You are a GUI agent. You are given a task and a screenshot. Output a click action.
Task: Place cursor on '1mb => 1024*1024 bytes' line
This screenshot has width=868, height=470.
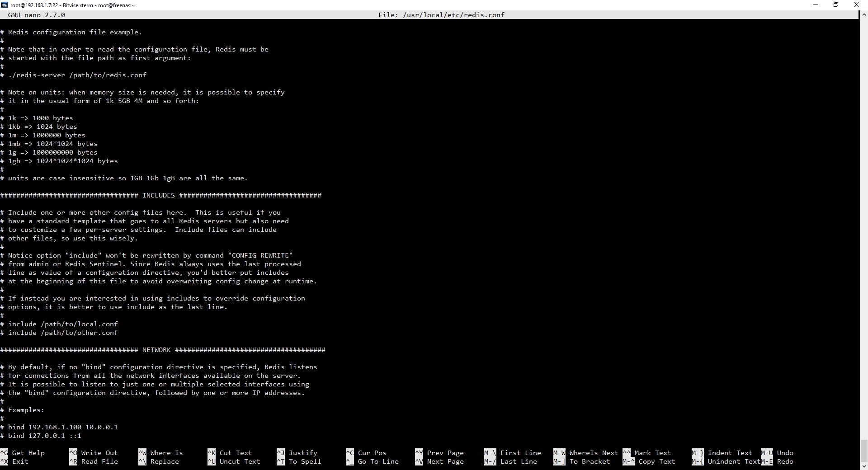49,144
